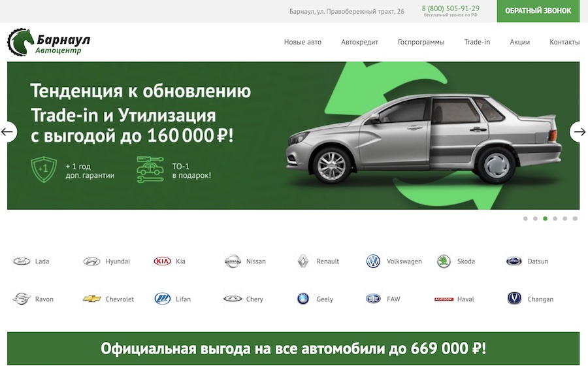The width and height of the screenshot is (588, 368).
Task: Open the Новые авто menu item
Action: coord(302,42)
